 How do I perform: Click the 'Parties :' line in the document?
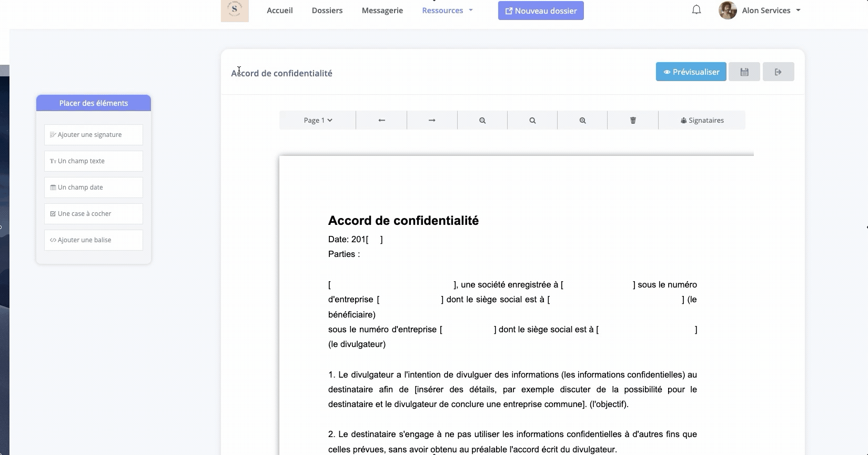click(344, 254)
